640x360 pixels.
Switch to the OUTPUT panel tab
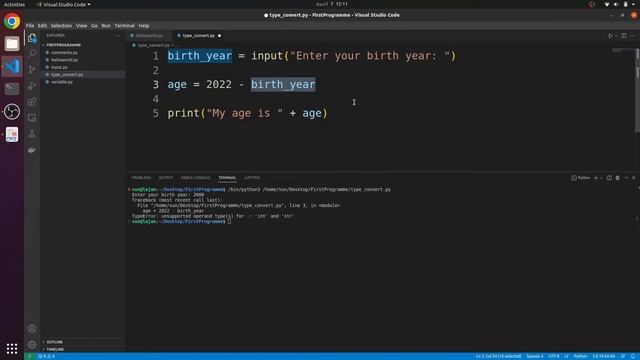tap(166, 178)
